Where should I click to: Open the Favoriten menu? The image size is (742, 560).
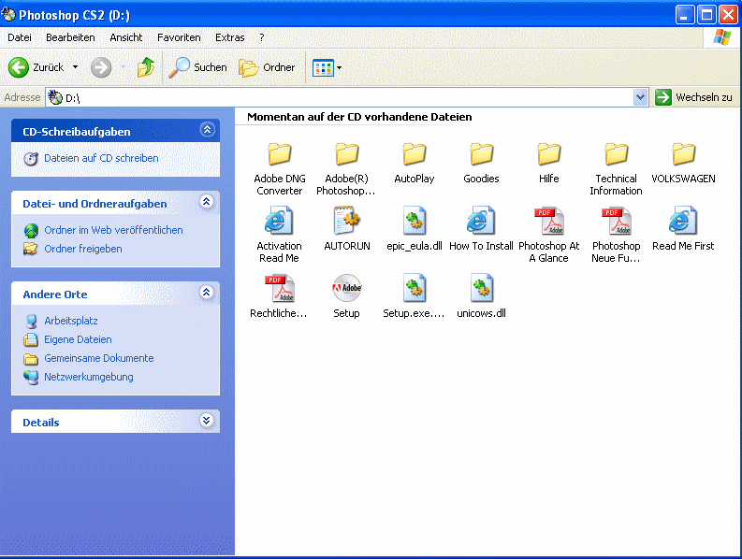(x=179, y=37)
